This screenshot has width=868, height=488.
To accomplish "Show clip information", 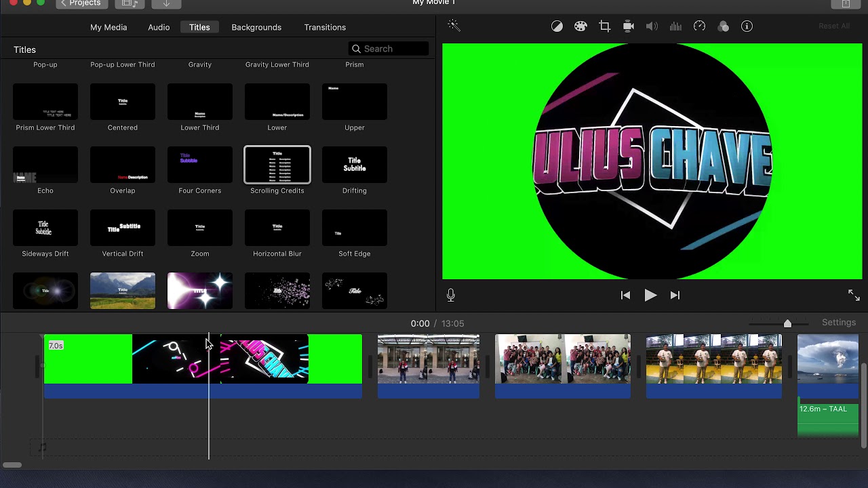I will pos(747,26).
